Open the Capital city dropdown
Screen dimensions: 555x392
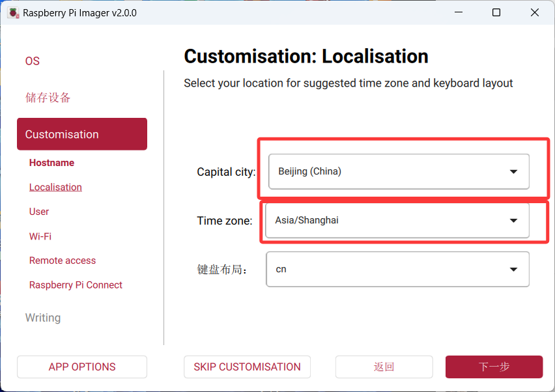coord(399,172)
